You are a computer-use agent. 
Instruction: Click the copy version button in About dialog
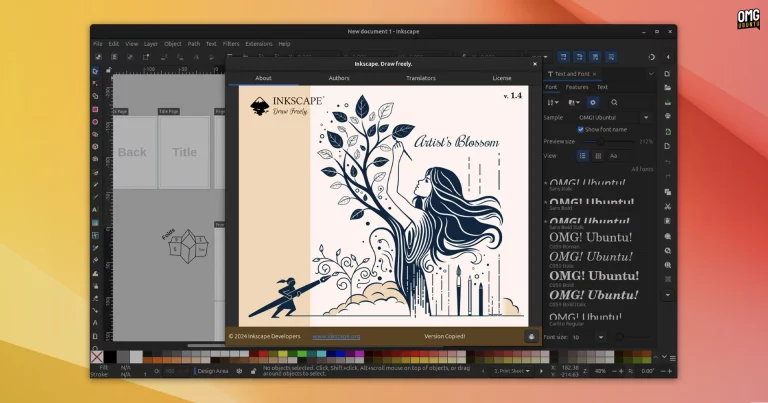click(531, 336)
